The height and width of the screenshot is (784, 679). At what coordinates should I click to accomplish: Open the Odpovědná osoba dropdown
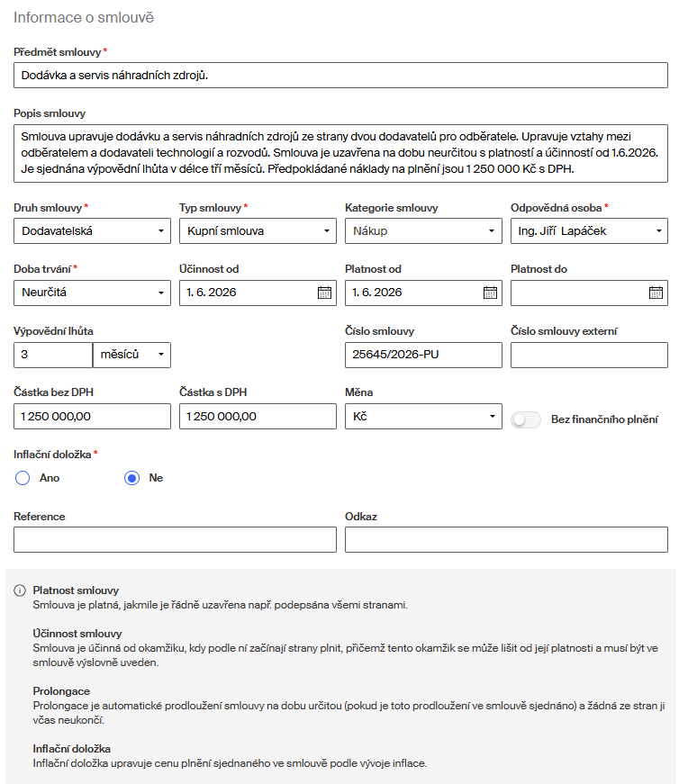(589, 231)
